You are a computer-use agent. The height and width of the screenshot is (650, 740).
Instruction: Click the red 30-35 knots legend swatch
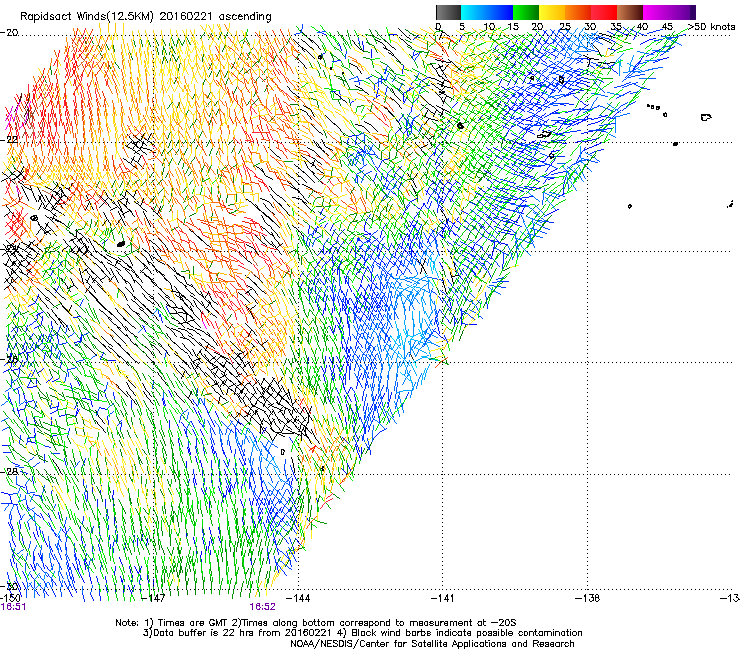604,12
